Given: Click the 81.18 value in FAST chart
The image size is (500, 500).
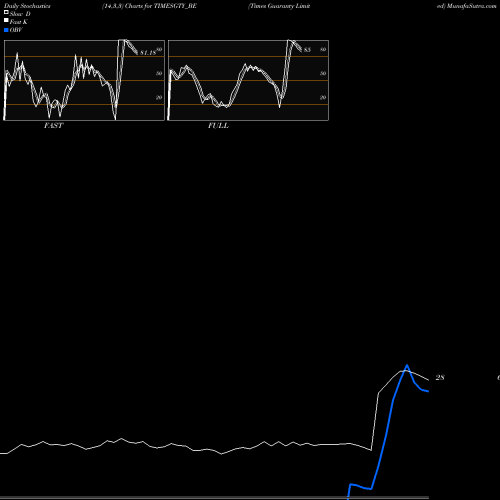Looking at the screenshot, I should (x=148, y=53).
